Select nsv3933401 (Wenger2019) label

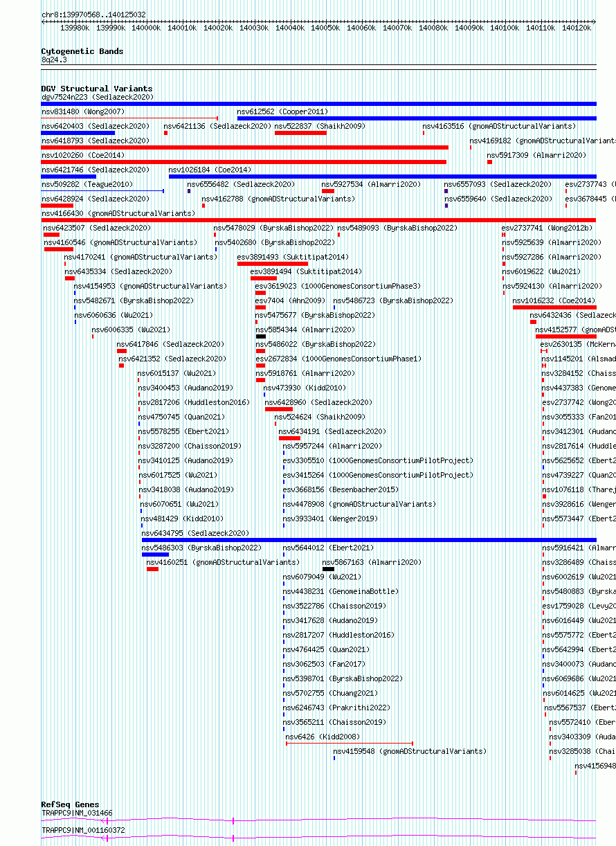coord(331,519)
